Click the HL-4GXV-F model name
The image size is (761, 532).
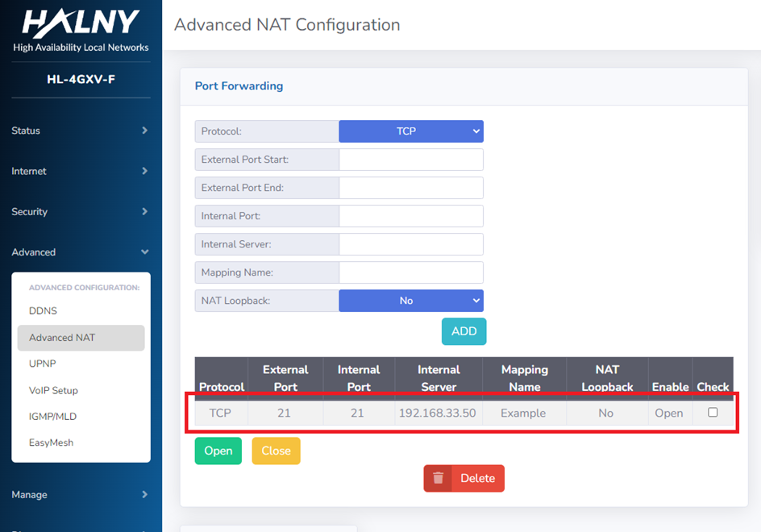click(81, 79)
